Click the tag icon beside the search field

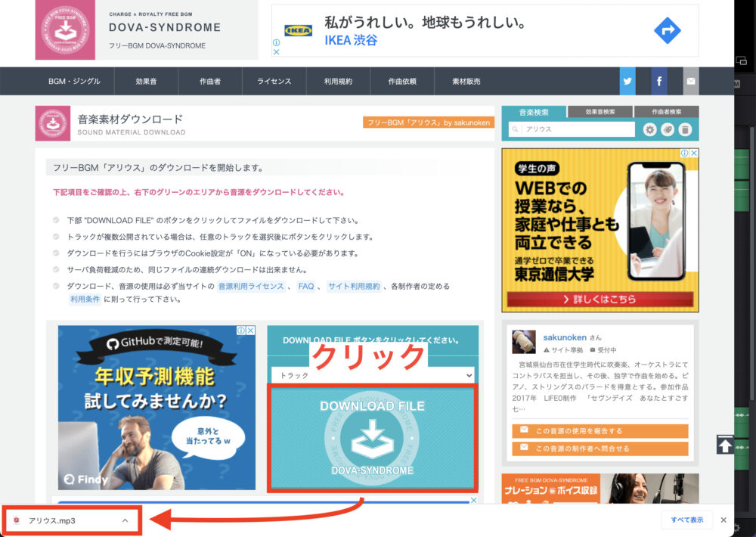click(668, 129)
